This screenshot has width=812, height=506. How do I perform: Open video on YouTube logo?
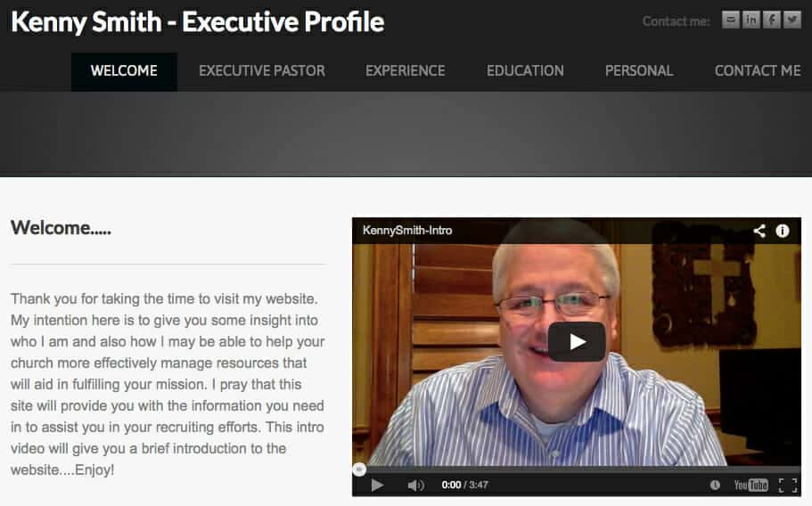coord(750,485)
